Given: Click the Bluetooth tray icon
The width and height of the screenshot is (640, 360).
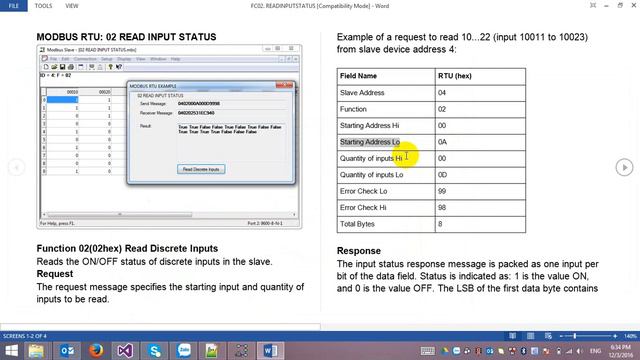Looking at the screenshot, I should 524,351.
